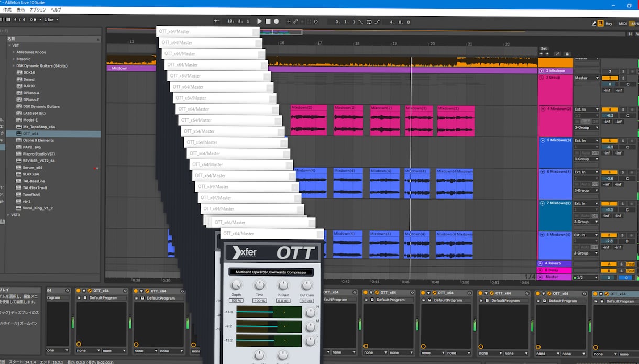Solo the 3 Group track
This screenshot has height=364, width=639.
623,78
